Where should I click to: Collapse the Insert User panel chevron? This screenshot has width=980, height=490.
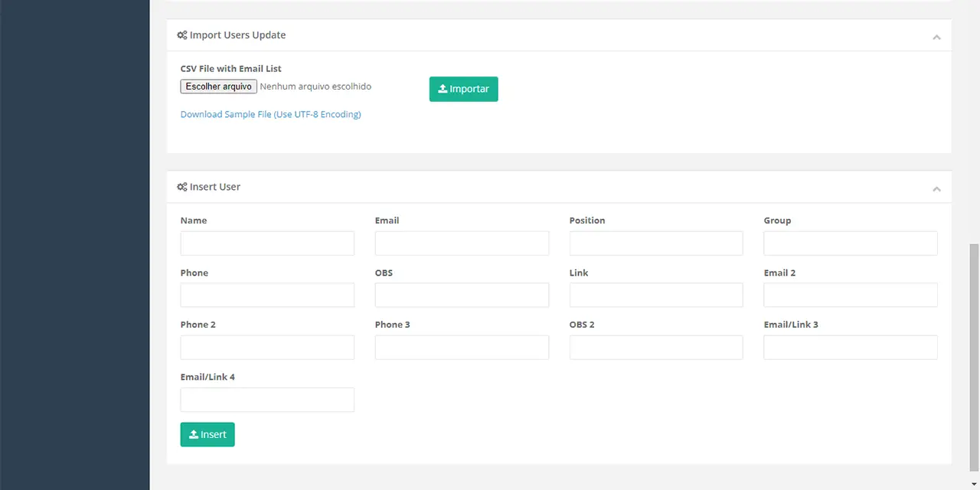(x=936, y=188)
